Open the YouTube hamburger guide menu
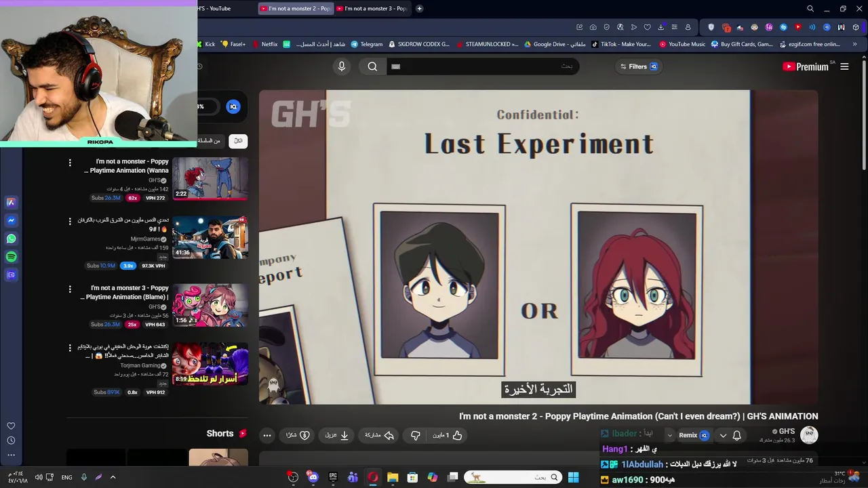The height and width of the screenshot is (488, 868). pos(844,66)
